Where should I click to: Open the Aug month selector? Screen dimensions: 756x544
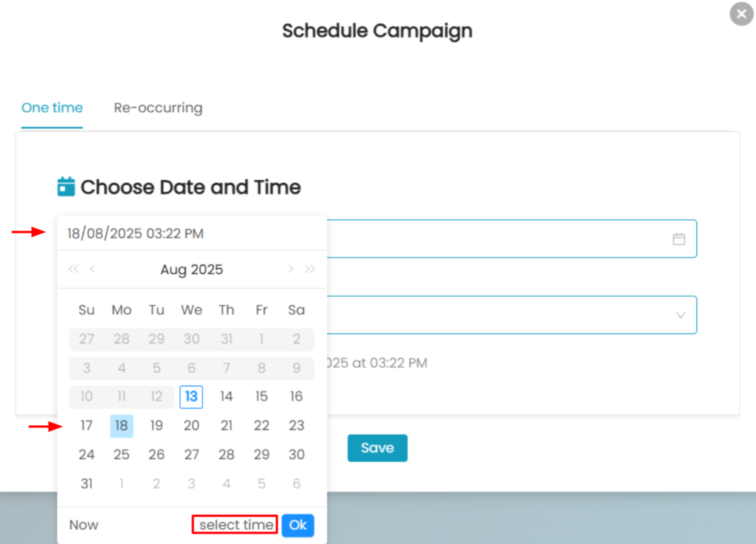coord(173,269)
